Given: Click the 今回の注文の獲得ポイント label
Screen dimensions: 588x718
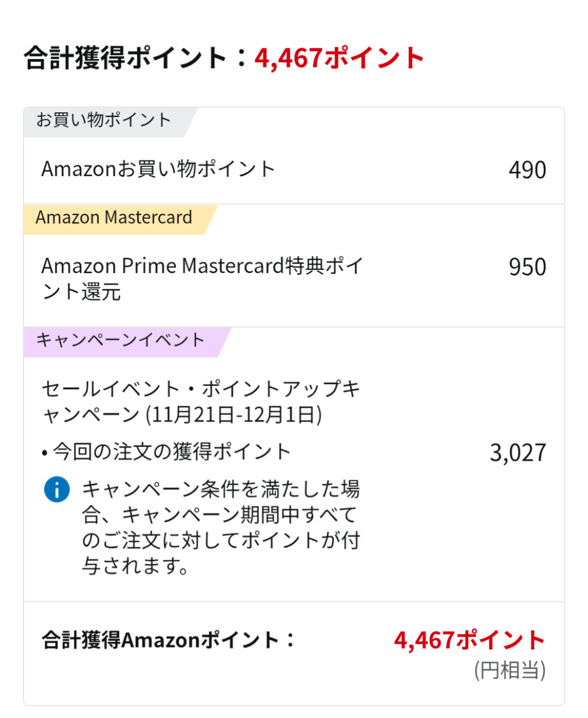Looking at the screenshot, I should coord(172,452).
